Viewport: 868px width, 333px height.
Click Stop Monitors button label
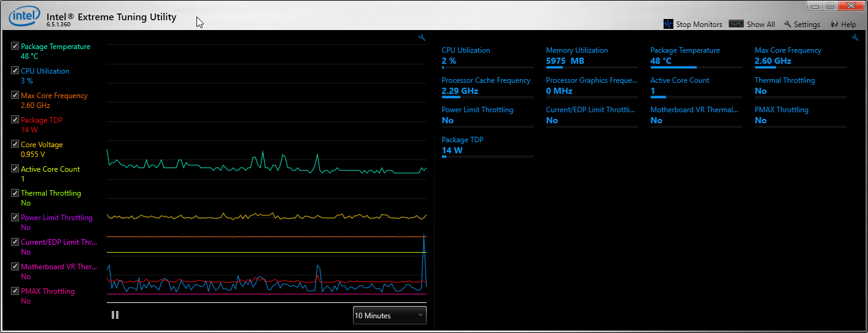(x=699, y=25)
